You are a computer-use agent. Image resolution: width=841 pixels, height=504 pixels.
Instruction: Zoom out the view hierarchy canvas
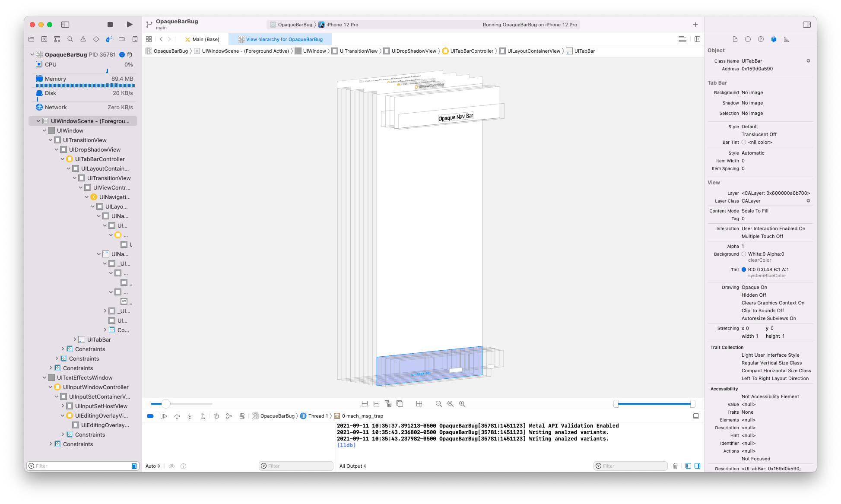click(439, 404)
